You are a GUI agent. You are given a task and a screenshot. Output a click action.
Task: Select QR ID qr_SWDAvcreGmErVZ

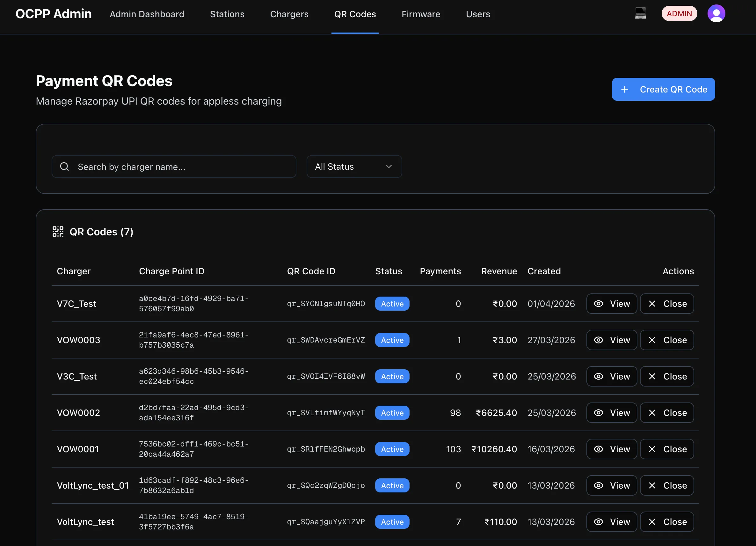326,340
